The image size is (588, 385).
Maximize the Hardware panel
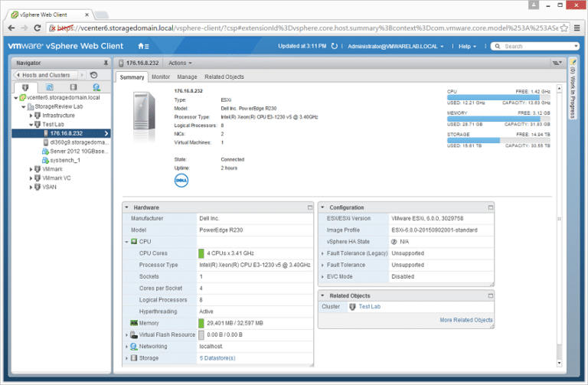[310, 207]
